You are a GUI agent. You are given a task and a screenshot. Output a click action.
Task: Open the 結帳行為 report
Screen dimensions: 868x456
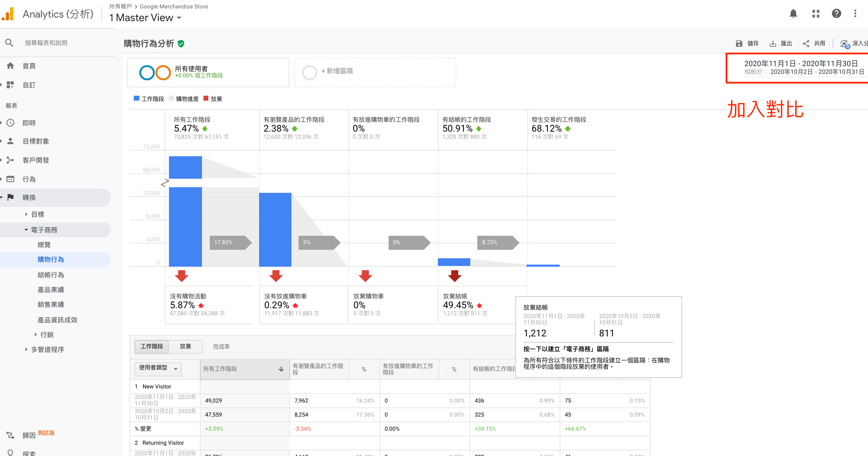click(51, 275)
